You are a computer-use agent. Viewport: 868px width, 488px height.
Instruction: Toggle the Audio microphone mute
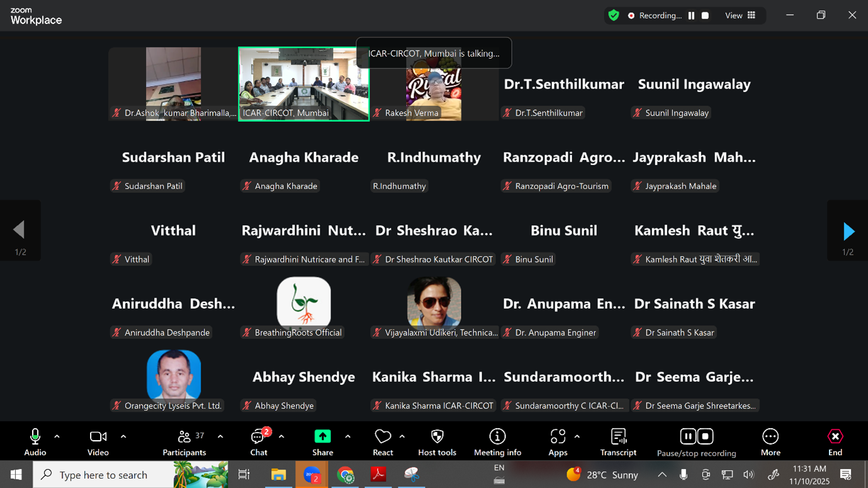pyautogui.click(x=35, y=443)
